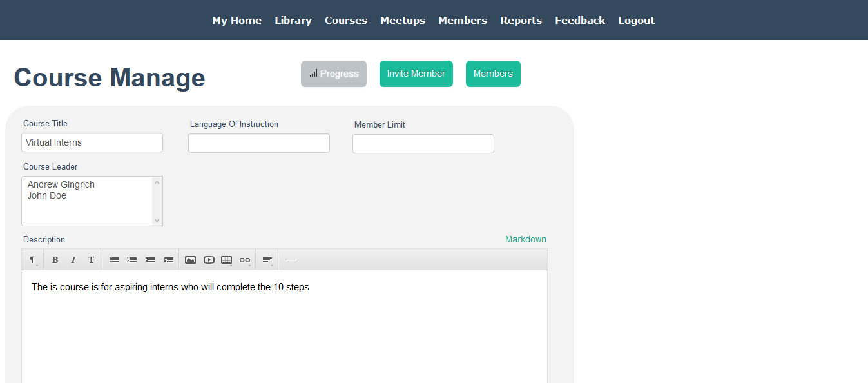
Task: Insert a horizontal rule
Action: 290,259
